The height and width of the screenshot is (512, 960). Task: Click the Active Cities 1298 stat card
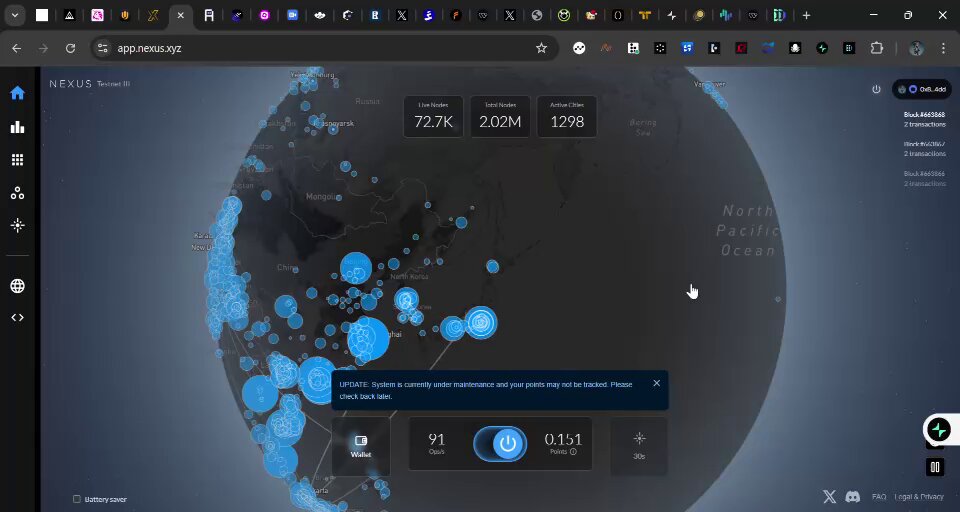click(x=567, y=116)
